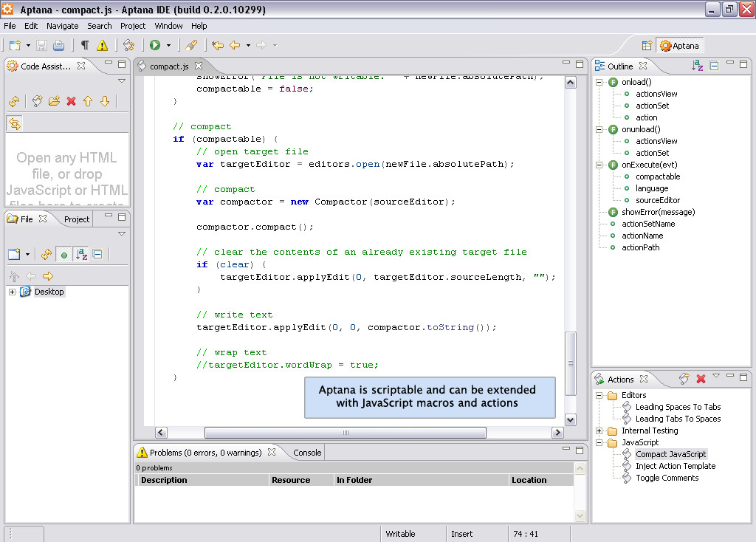Toggle show whitespace characters pilcrow
The height and width of the screenshot is (542, 756).
(x=85, y=45)
